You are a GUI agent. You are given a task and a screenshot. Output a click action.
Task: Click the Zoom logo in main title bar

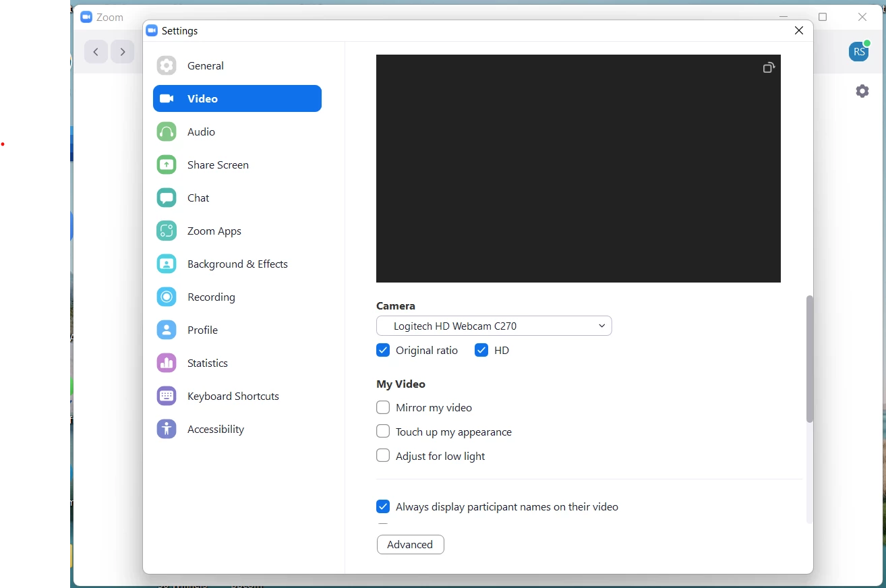[86, 18]
